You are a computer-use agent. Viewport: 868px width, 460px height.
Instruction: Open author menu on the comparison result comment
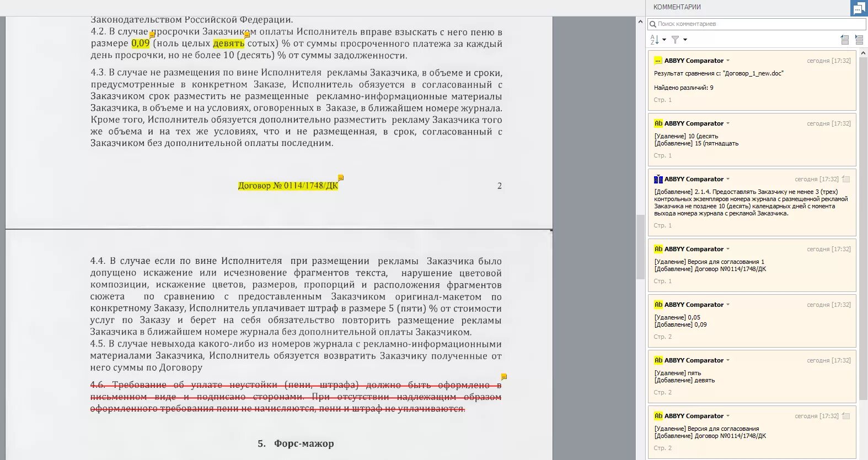[x=728, y=61]
